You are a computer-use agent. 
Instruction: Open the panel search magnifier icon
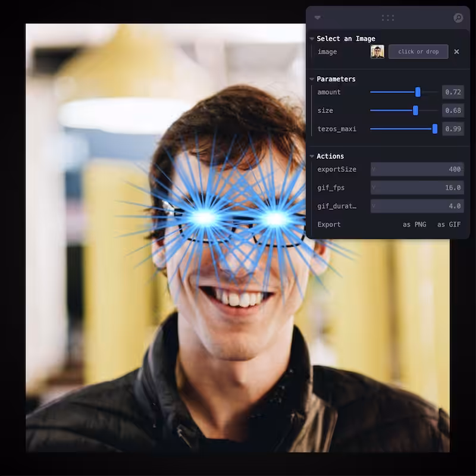click(x=458, y=18)
